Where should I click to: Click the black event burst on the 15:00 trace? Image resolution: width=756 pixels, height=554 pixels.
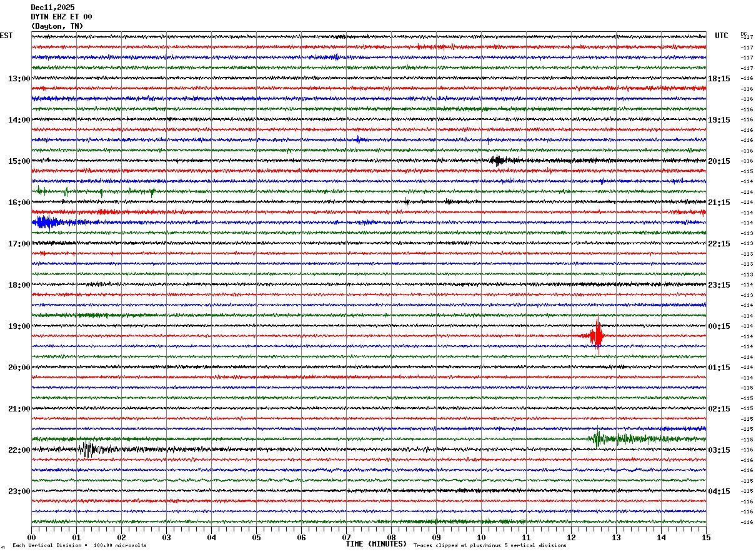pos(497,160)
